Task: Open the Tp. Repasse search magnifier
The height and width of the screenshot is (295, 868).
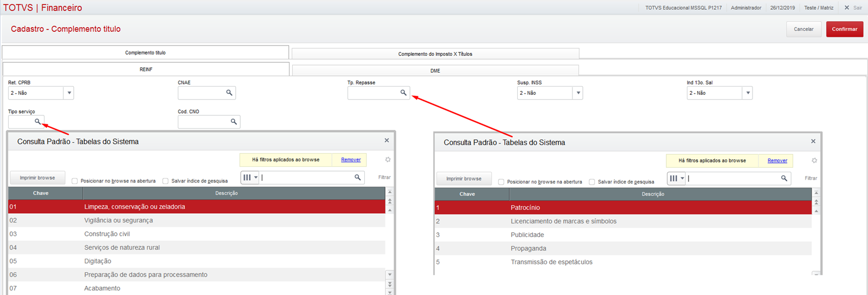Action: click(x=403, y=93)
